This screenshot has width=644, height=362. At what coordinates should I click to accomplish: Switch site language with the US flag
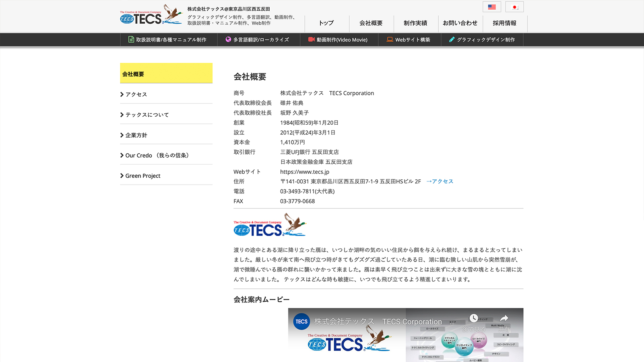(x=491, y=6)
